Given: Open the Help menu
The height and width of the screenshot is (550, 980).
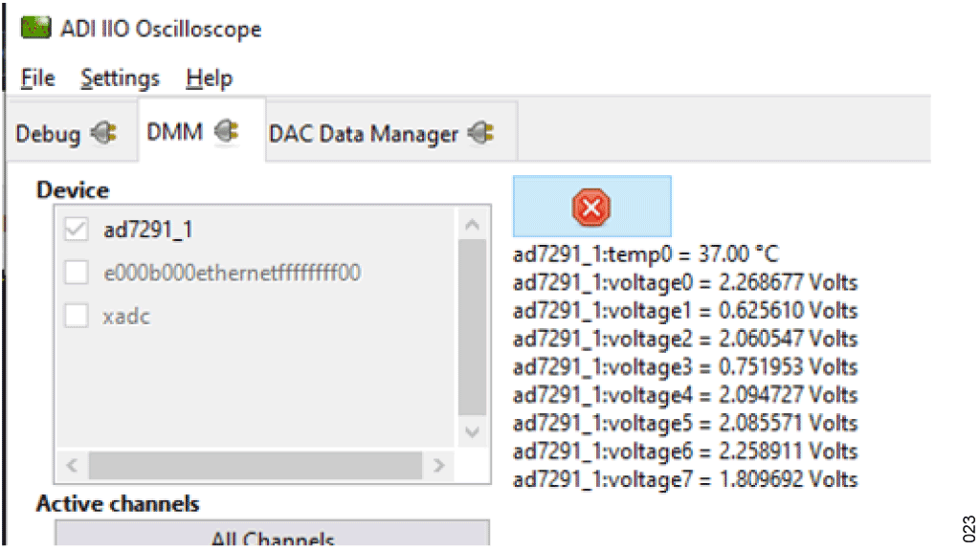Looking at the screenshot, I should pyautogui.click(x=210, y=78).
